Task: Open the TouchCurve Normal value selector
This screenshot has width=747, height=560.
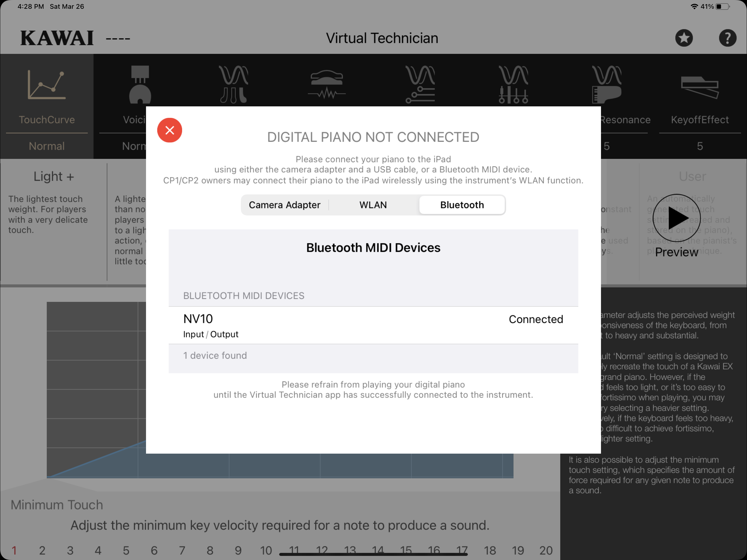Action: click(x=46, y=146)
